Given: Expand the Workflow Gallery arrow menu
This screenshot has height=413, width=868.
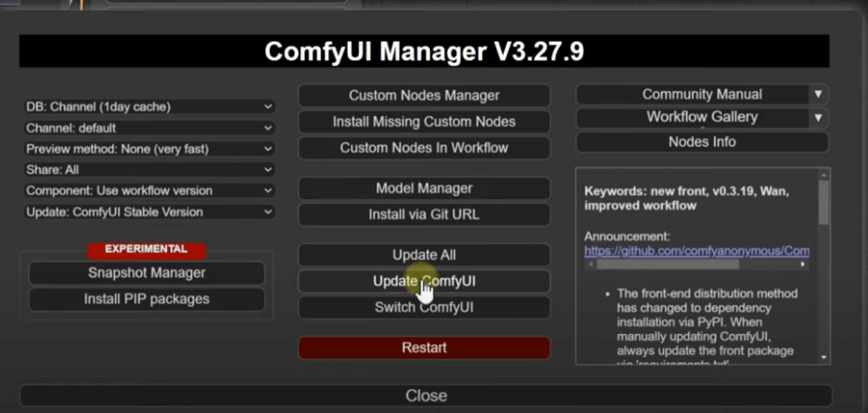Looking at the screenshot, I should pyautogui.click(x=818, y=118).
